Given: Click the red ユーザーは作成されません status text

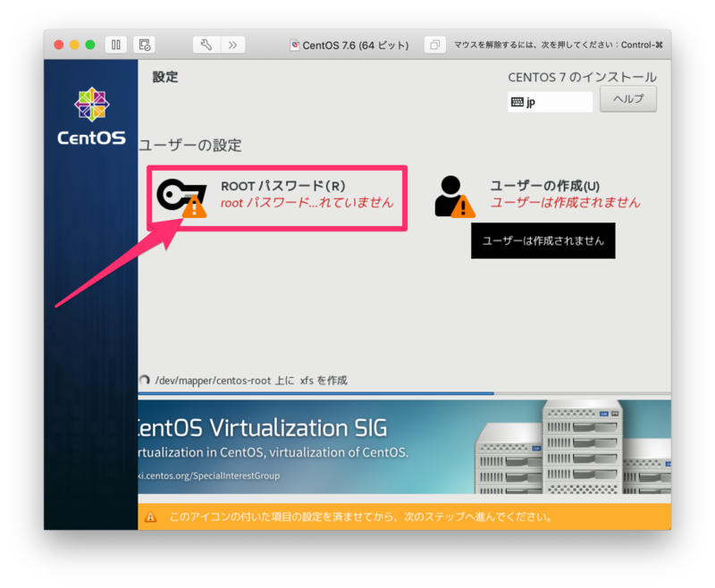Looking at the screenshot, I should (566, 203).
